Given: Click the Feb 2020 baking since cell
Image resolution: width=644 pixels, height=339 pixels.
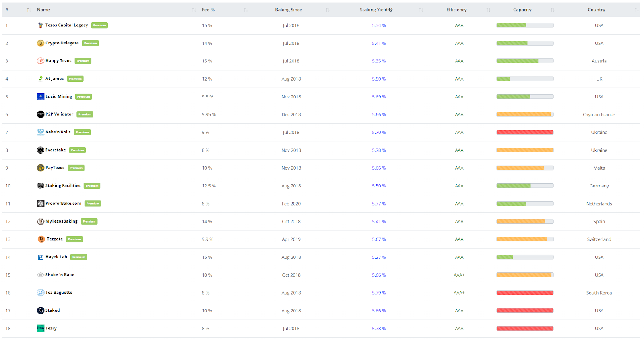Looking at the screenshot, I should pos(291,204).
